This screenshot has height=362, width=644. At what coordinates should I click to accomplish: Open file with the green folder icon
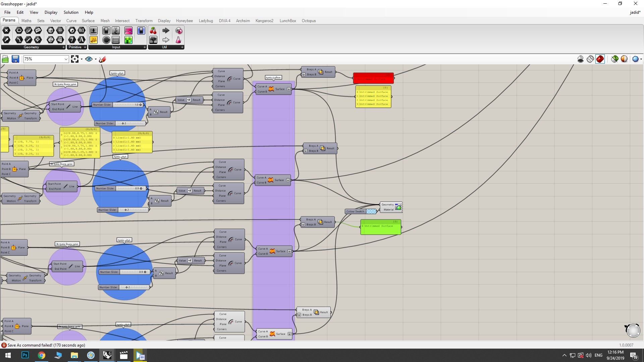(5, 59)
